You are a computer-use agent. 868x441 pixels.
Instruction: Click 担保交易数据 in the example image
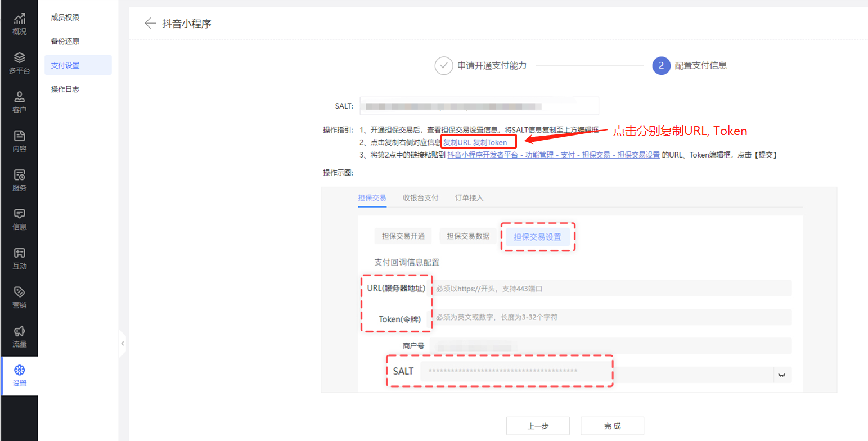click(x=468, y=236)
